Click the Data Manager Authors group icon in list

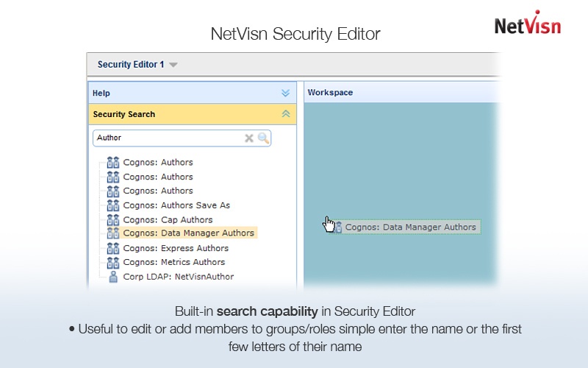113,233
